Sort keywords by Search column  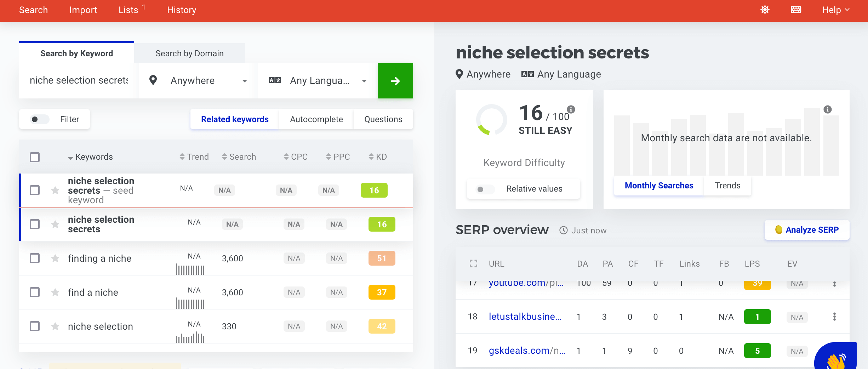239,157
